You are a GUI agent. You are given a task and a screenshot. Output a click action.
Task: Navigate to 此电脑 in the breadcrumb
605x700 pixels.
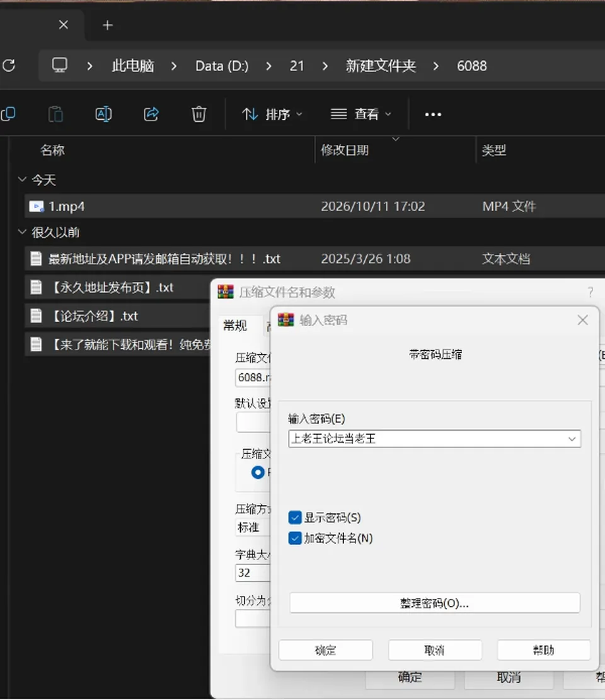tap(132, 66)
